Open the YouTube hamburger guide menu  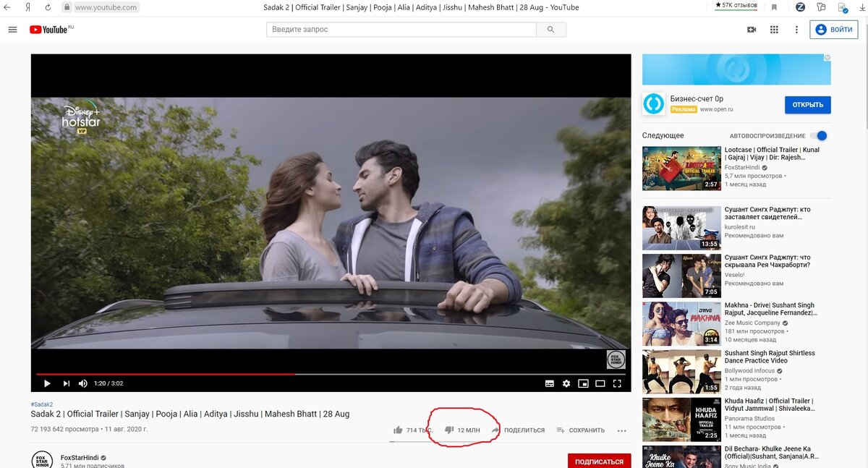click(12, 30)
